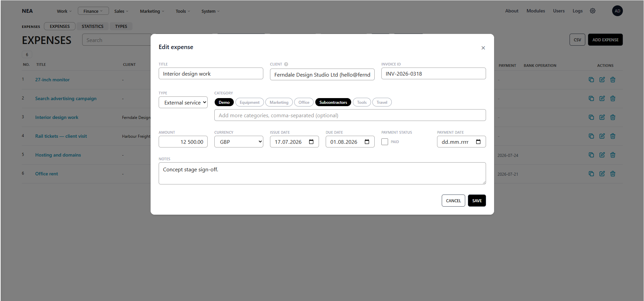
Task: Open the Hosting and domains link
Action: tap(58, 155)
